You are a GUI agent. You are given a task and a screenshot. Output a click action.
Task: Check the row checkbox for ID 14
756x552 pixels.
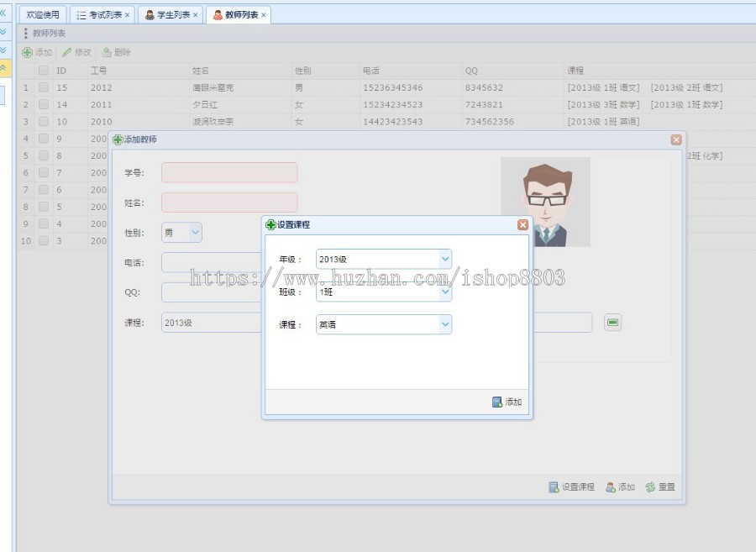pyautogui.click(x=42, y=104)
